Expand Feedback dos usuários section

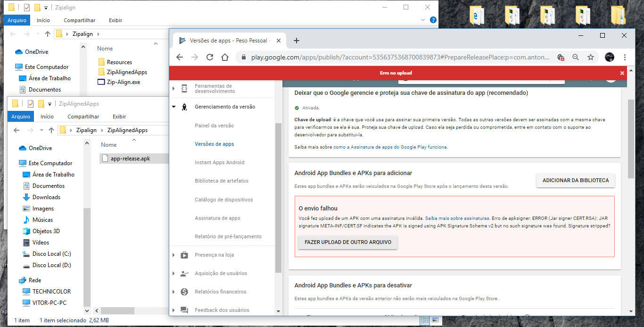point(173,310)
